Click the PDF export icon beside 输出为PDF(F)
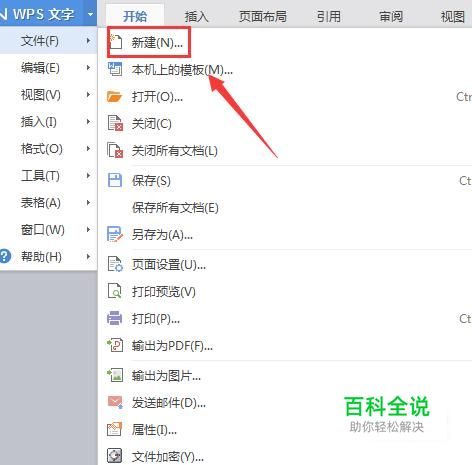Viewport: 472px width, 465px height. [115, 345]
